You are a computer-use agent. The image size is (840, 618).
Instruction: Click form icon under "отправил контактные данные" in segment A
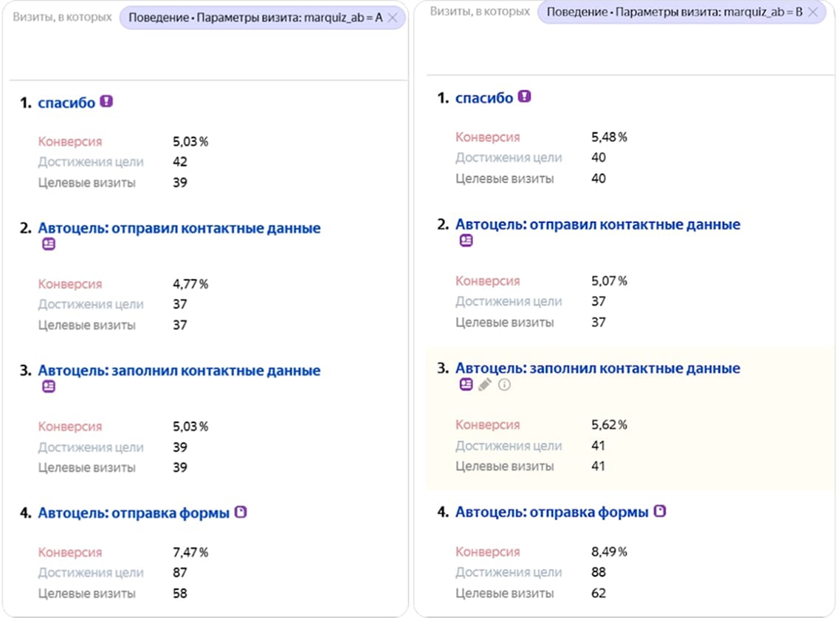49,244
